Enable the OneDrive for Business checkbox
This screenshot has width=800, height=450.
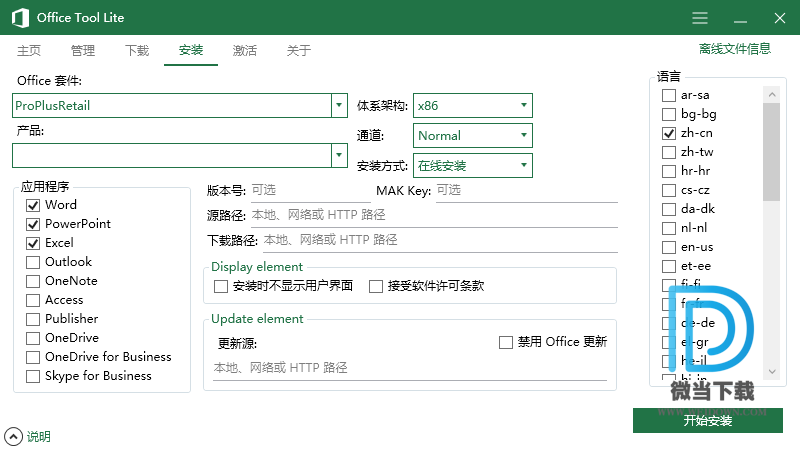[x=33, y=357]
